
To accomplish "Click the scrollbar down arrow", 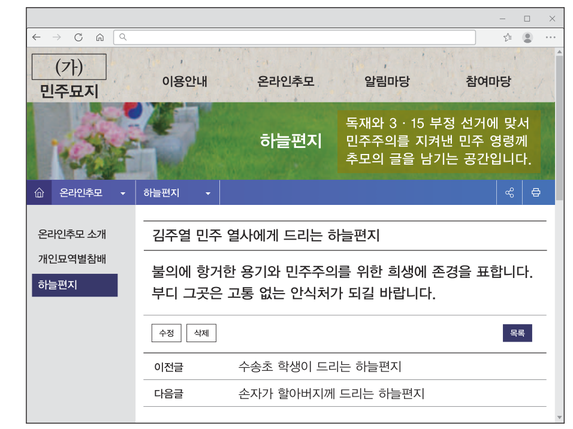I will click(x=559, y=417).
